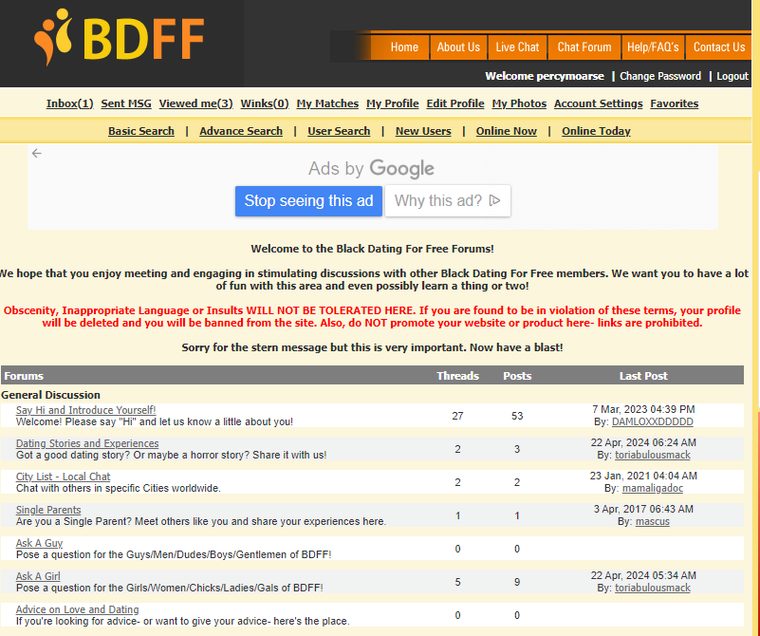Open City List - Local Chat forum
Viewport: 760px width, 636px height.
pos(63,477)
